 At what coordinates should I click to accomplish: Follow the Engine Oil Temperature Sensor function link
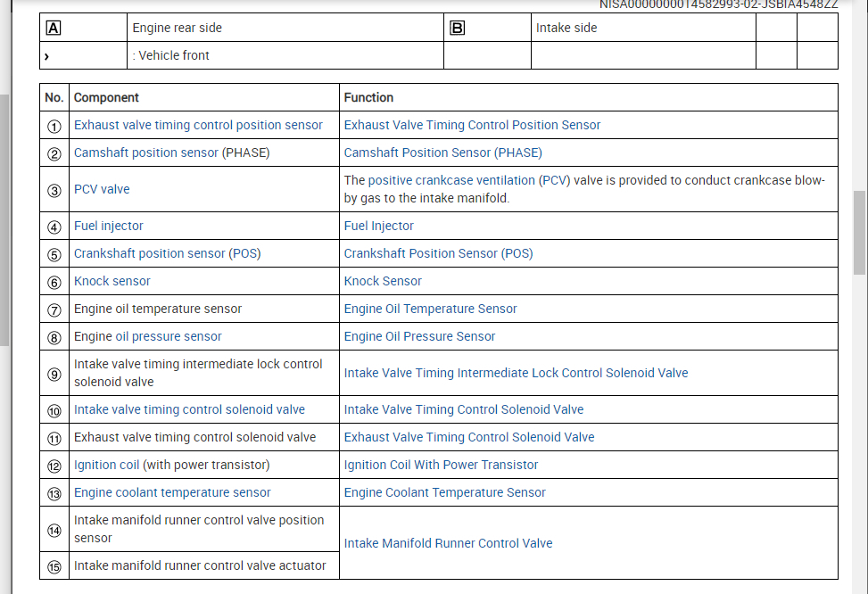[x=430, y=309]
